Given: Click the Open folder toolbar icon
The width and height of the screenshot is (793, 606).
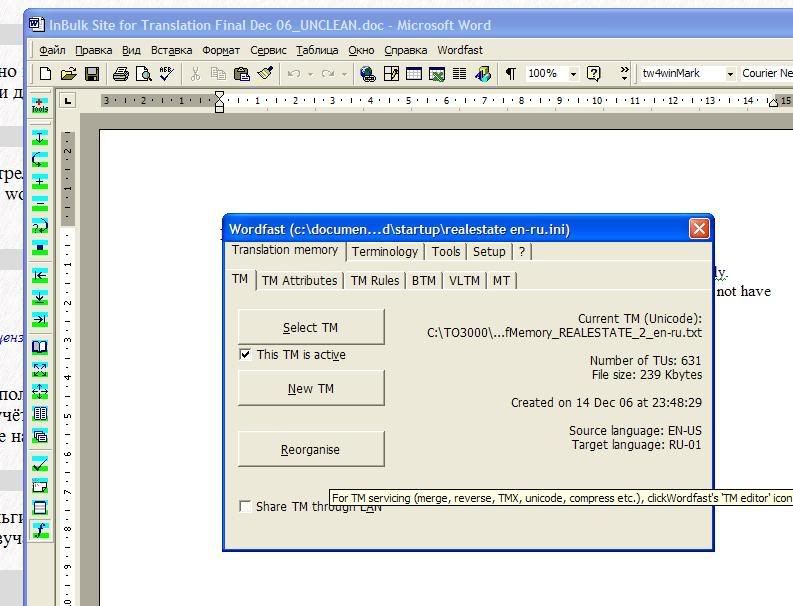Looking at the screenshot, I should pyautogui.click(x=68, y=74).
